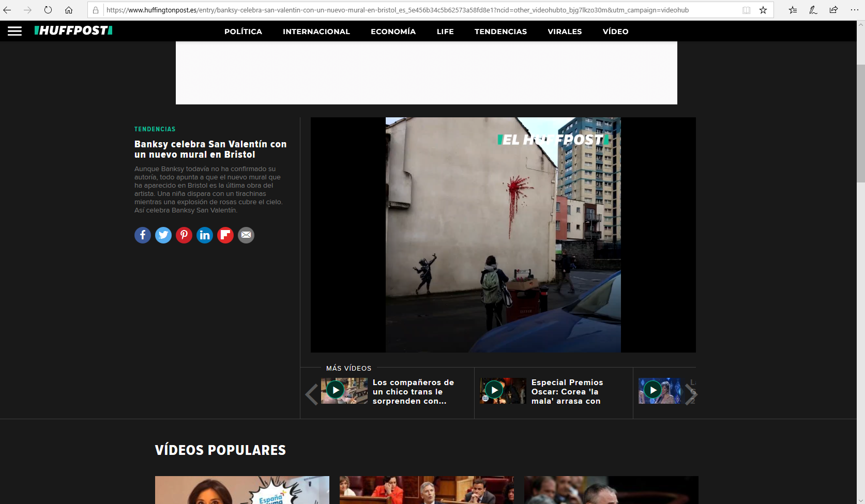Click the browser address bar
Viewport: 865px width, 504px height.
(x=414, y=10)
